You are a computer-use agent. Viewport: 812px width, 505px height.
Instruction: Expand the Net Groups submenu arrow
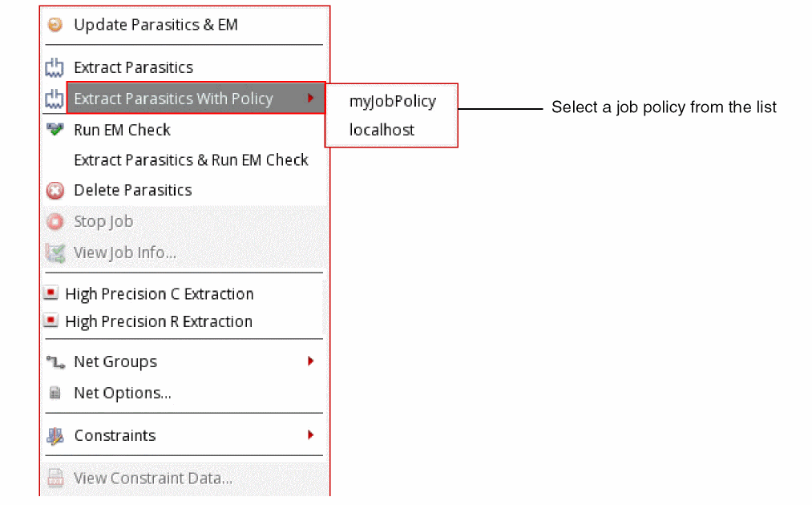310,362
